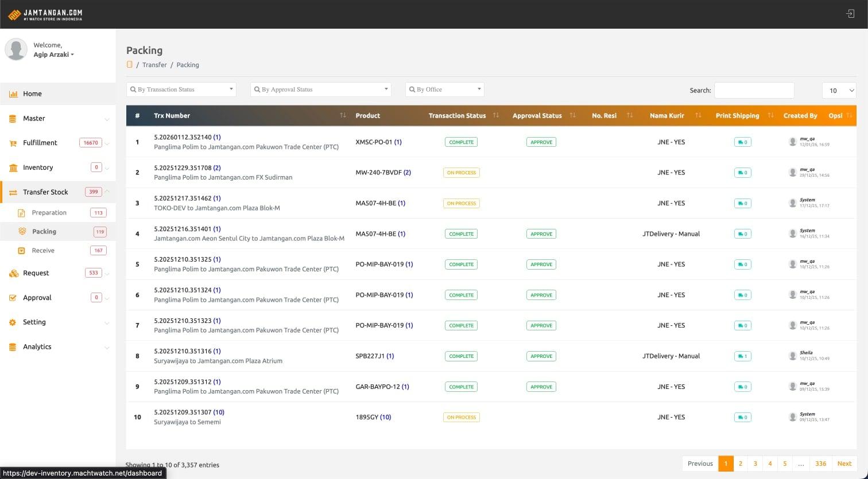Click the Transfer breadcrumb link

pyautogui.click(x=154, y=65)
